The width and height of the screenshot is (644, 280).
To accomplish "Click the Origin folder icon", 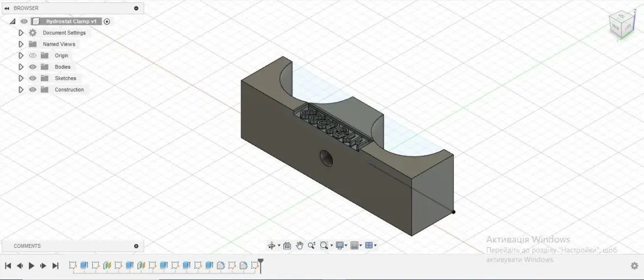I will [45, 56].
